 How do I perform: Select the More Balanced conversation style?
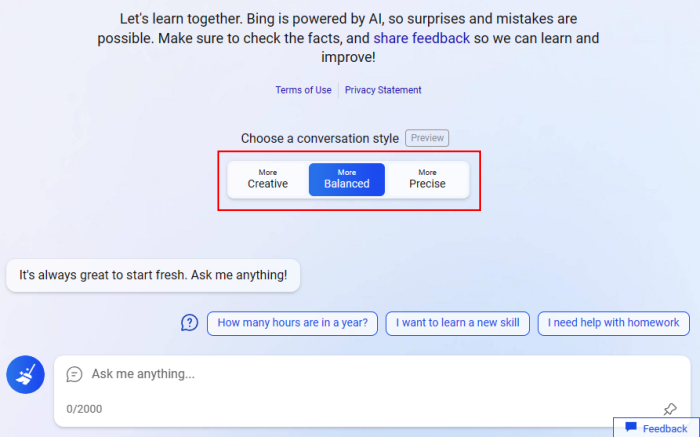click(x=347, y=179)
